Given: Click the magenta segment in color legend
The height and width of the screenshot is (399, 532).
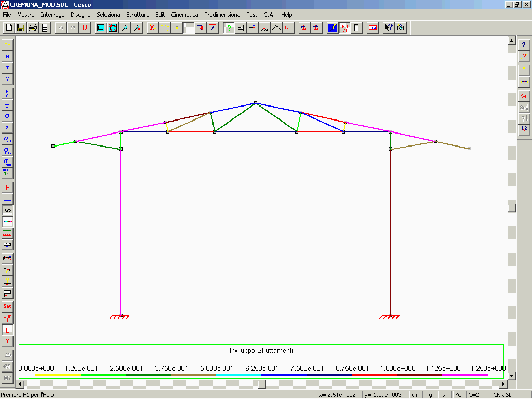Looking at the screenshot, I should point(465,374).
